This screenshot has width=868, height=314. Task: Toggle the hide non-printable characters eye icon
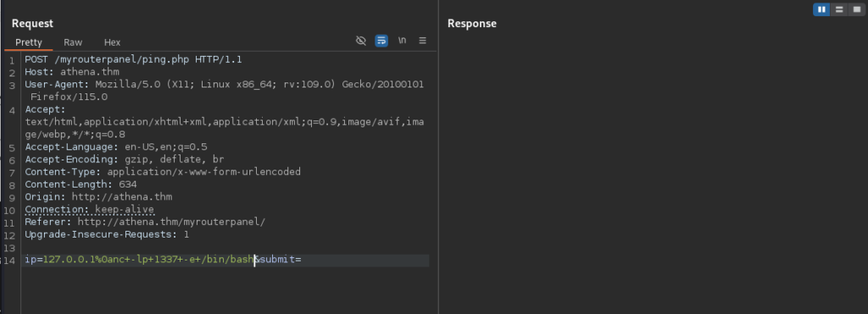click(361, 41)
